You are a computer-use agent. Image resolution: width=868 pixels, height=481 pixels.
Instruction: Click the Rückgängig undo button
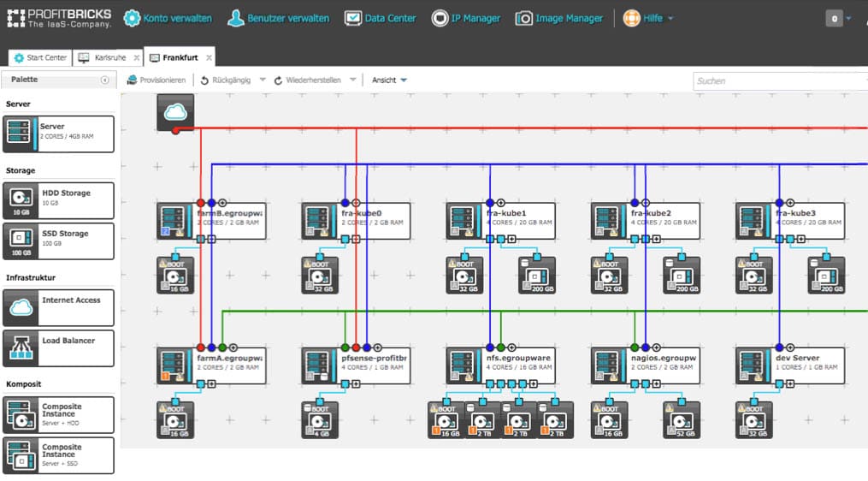226,80
